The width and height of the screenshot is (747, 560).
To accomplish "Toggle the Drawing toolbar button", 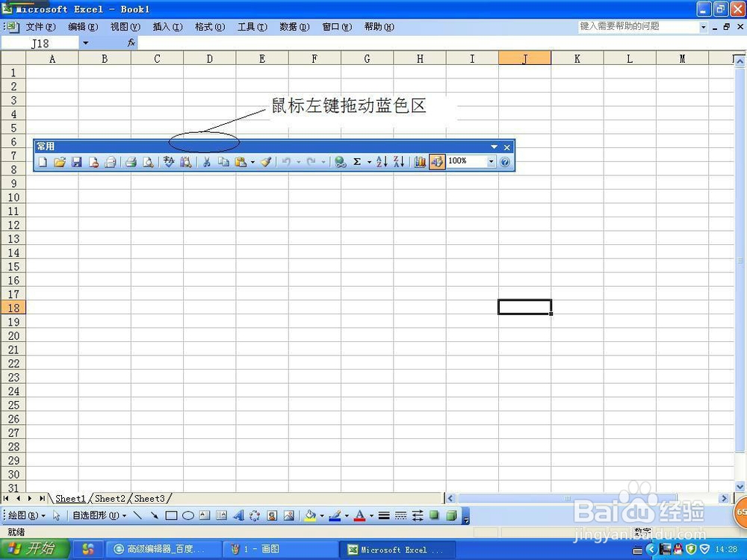I will pos(437,162).
